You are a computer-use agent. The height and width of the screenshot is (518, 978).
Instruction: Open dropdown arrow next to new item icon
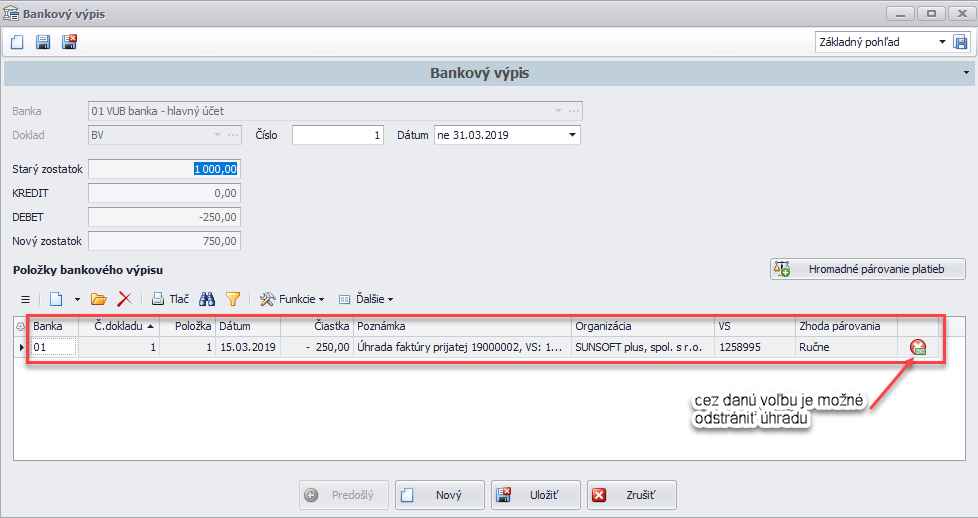tap(77, 298)
